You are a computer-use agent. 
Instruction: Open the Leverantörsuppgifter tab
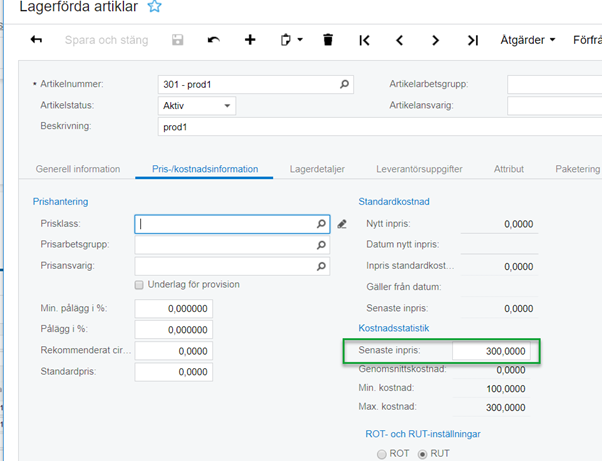(419, 169)
